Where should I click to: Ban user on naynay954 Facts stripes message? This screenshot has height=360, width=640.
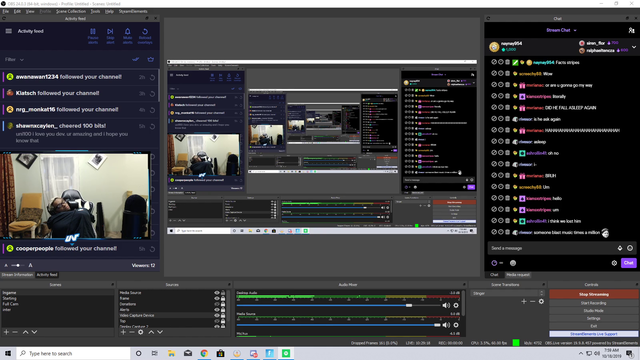494,62
